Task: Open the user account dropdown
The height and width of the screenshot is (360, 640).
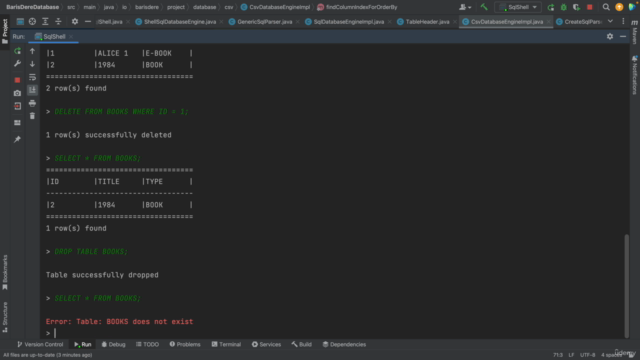Action: (465, 7)
